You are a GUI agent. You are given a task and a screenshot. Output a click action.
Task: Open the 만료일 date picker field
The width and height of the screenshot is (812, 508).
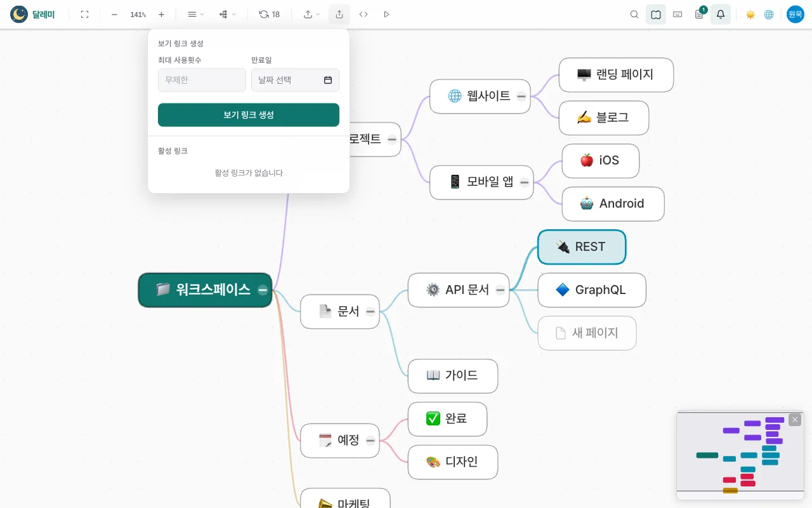[x=295, y=80]
